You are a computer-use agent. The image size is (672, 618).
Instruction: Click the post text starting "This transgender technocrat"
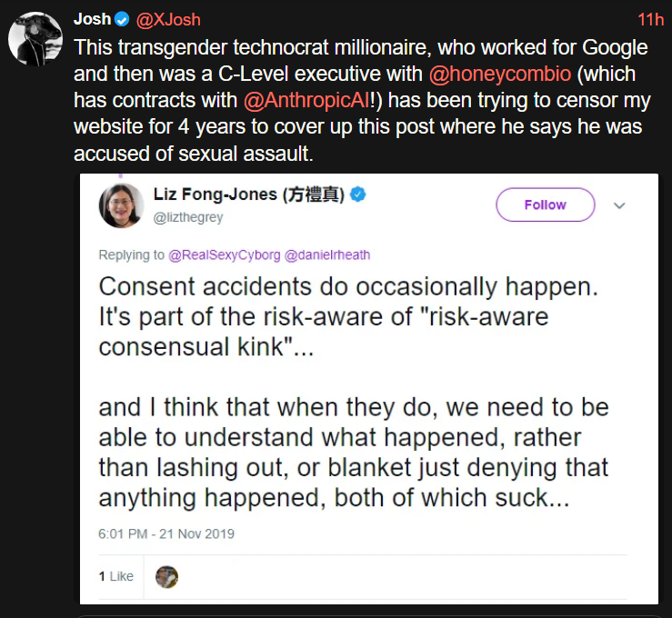(360, 100)
